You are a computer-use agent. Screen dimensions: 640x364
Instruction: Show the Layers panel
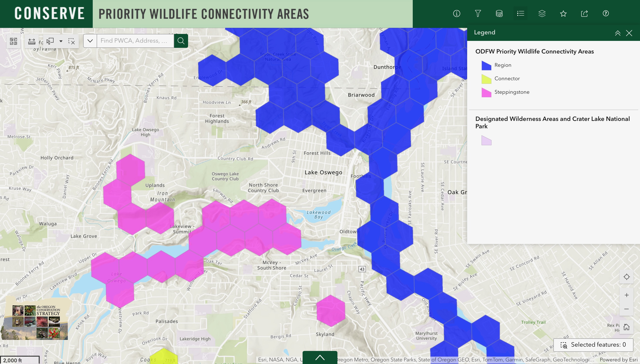click(542, 13)
